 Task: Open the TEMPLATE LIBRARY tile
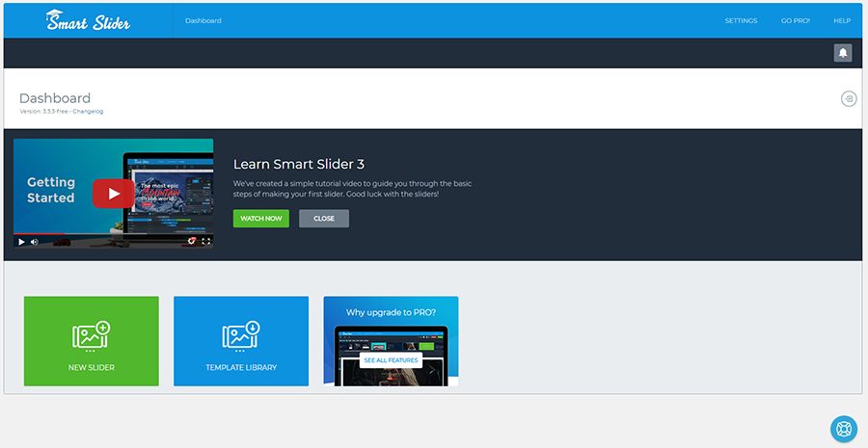(x=241, y=341)
